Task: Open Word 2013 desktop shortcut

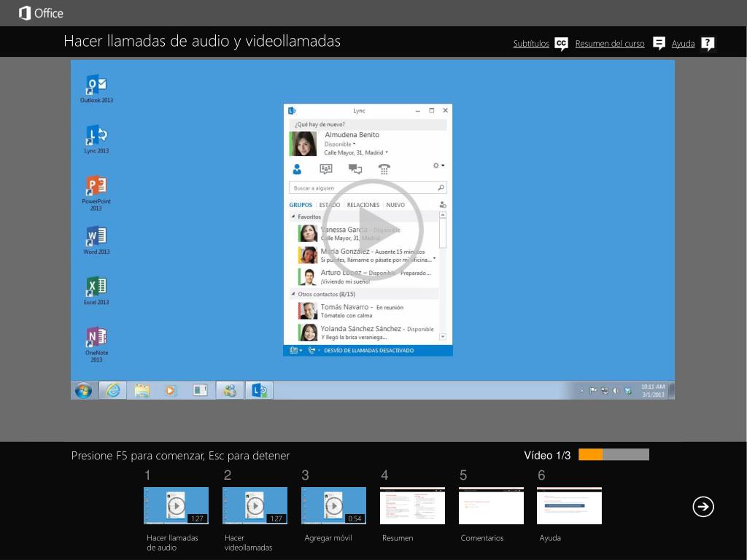Action: pyautogui.click(x=96, y=240)
